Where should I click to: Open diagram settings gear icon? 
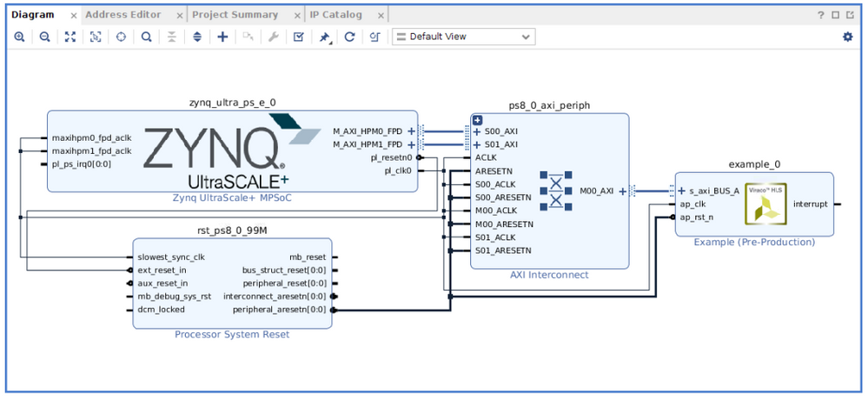click(x=847, y=37)
